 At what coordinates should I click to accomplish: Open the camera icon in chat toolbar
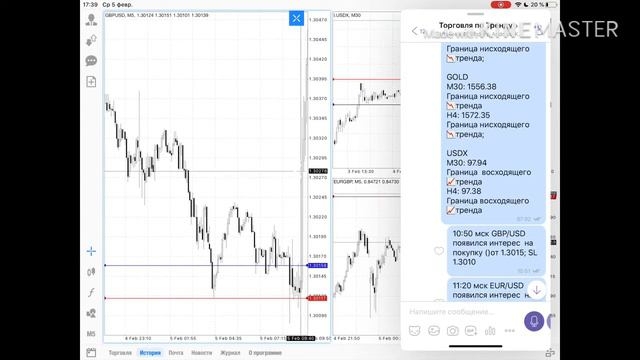click(452, 331)
